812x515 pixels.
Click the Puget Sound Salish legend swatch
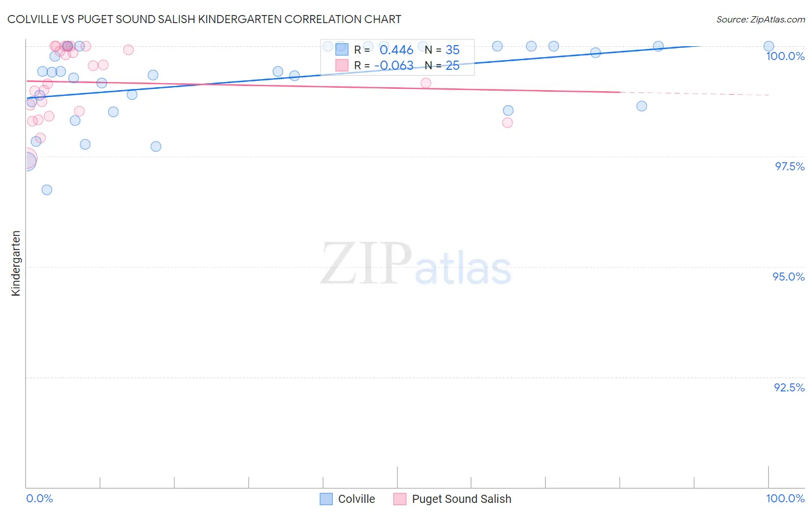point(400,499)
